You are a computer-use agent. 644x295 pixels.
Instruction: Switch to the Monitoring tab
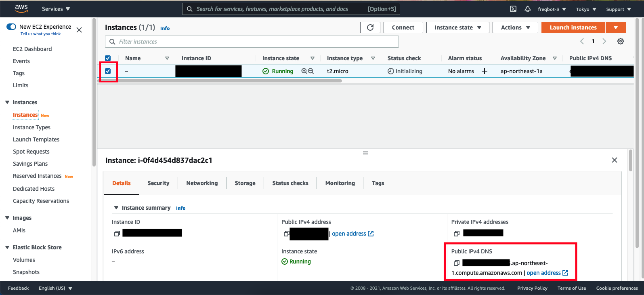pos(340,183)
